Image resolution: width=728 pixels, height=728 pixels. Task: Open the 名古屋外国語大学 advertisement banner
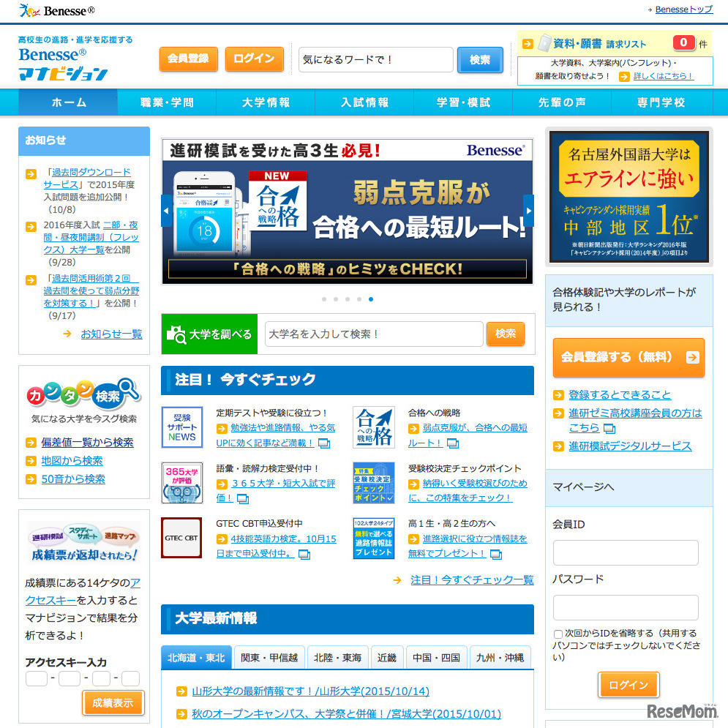coord(629,196)
